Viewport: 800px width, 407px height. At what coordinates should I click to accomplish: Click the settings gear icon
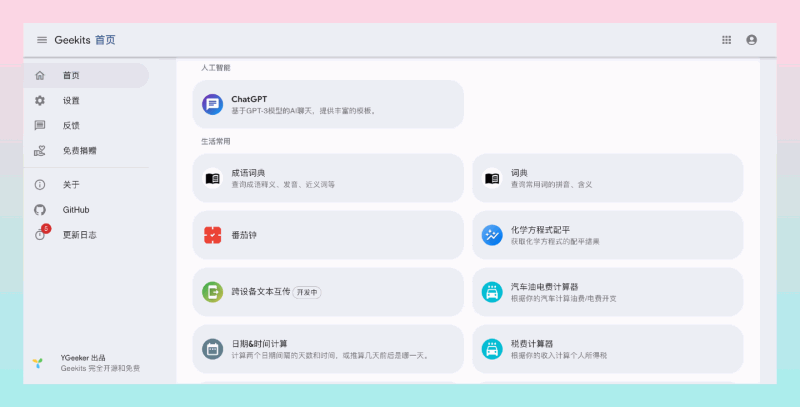pos(40,100)
